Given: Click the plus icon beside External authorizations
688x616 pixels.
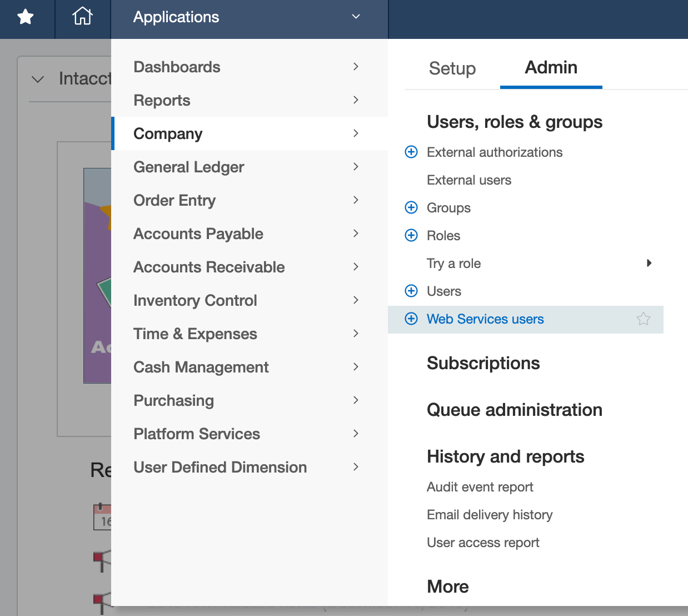Looking at the screenshot, I should [x=411, y=152].
